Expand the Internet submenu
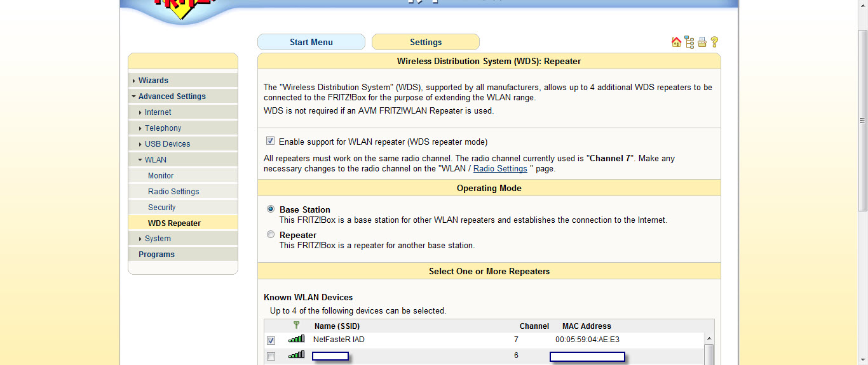 click(183, 112)
